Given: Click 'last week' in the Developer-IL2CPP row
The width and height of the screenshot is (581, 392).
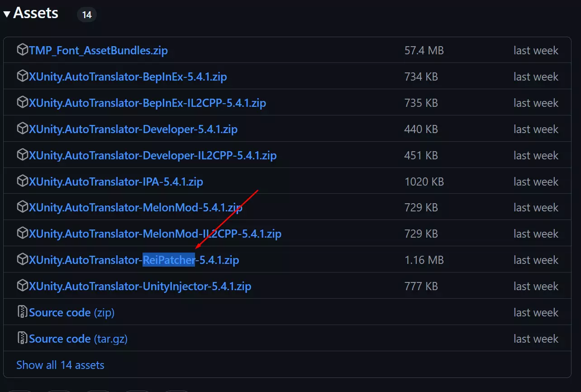Looking at the screenshot, I should coord(536,155).
